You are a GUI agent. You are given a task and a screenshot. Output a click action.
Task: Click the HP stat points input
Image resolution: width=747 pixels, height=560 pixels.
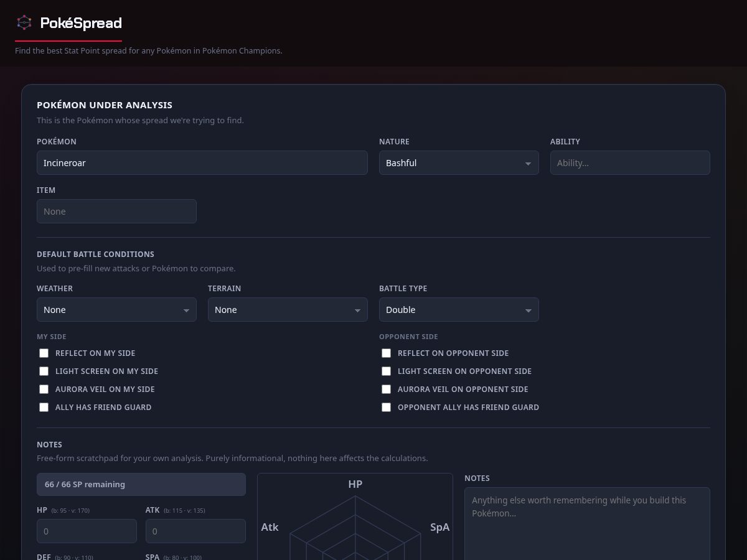click(x=87, y=531)
